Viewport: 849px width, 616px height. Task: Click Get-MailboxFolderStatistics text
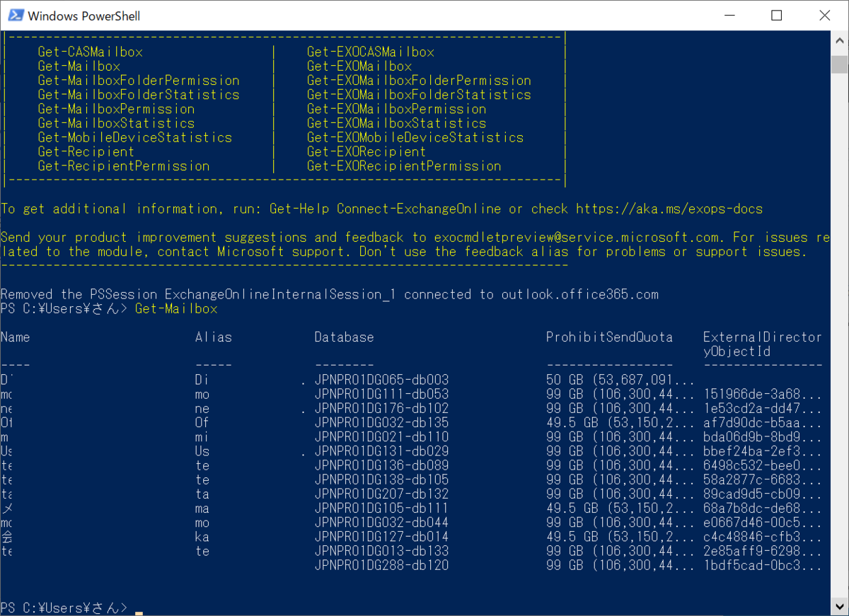[x=139, y=95]
